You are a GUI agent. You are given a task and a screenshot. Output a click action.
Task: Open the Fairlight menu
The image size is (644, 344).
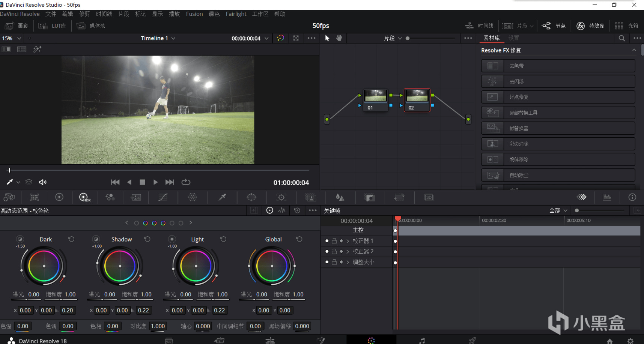[x=236, y=14]
